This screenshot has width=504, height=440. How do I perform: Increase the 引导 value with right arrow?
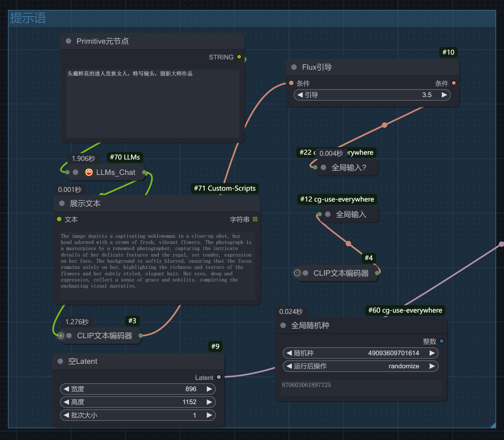[444, 95]
